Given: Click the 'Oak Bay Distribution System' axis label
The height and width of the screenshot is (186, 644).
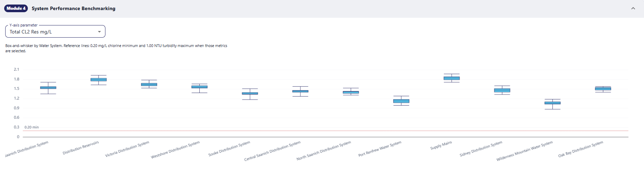Looking at the screenshot, I should tap(581, 149).
